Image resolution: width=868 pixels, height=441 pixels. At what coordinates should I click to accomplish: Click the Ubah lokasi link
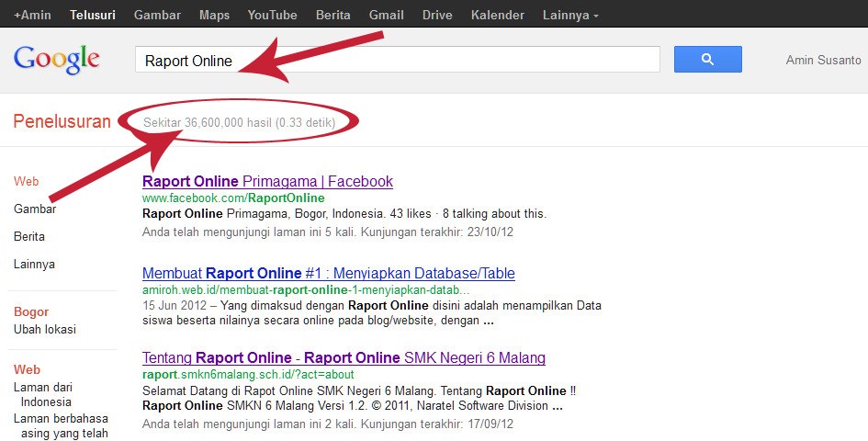[x=45, y=329]
